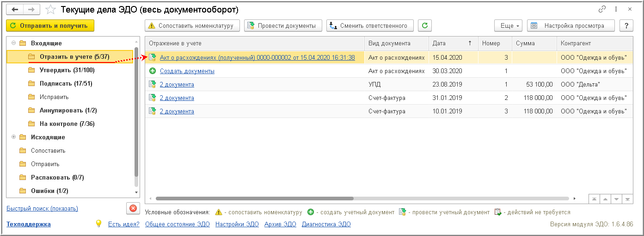
Task: Click the Есть идея? link
Action: pos(123,224)
